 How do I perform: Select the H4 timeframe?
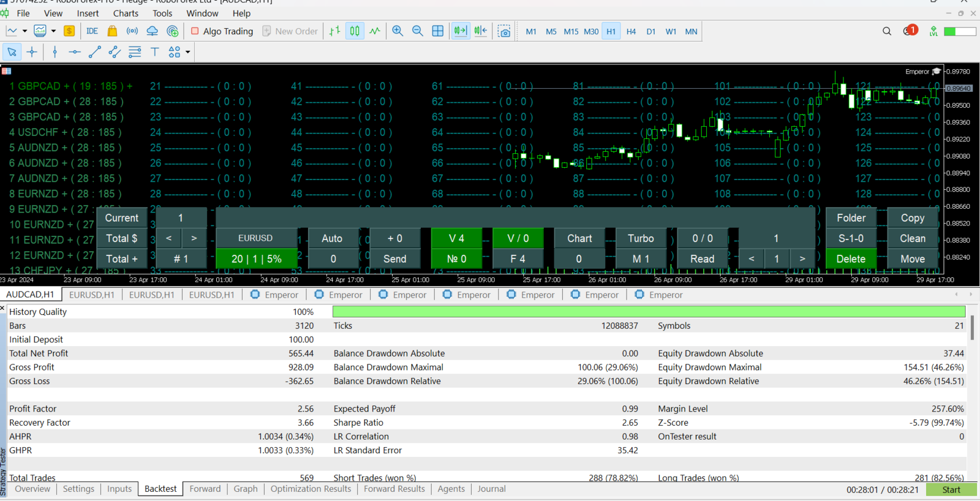point(631,31)
